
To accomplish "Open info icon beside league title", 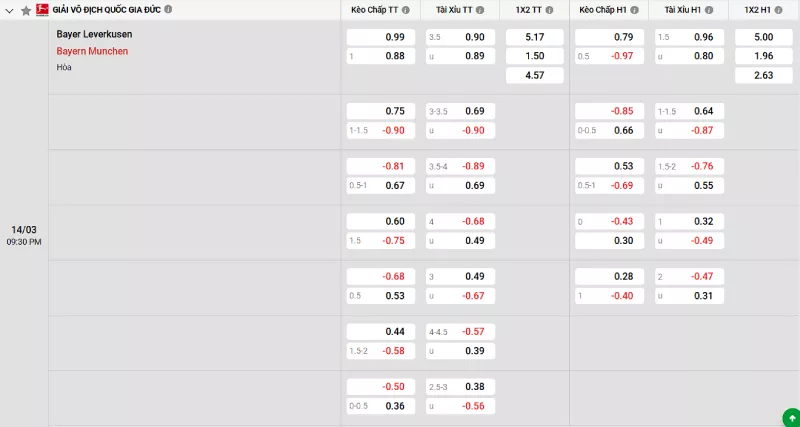I will [168, 9].
